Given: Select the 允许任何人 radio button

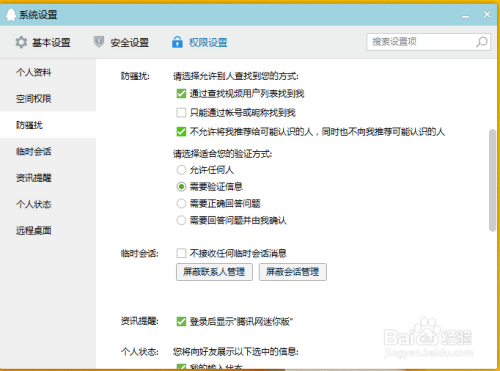Looking at the screenshot, I should [181, 170].
